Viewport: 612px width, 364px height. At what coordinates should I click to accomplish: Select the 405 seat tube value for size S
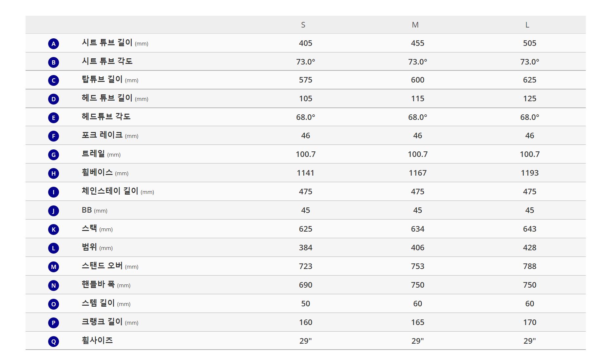306,43
